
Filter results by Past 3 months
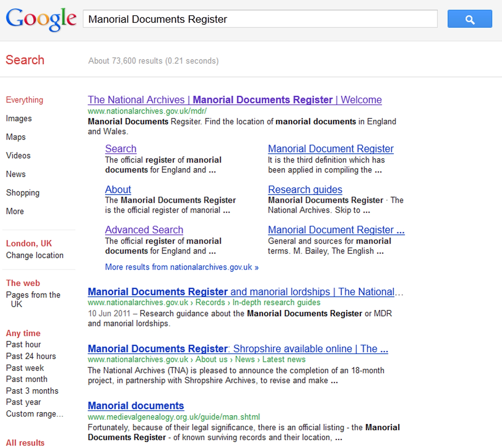pyautogui.click(x=32, y=391)
